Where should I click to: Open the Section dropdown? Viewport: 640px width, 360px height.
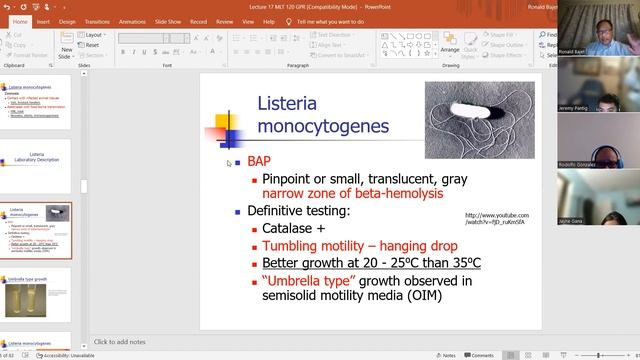pyautogui.click(x=93, y=55)
